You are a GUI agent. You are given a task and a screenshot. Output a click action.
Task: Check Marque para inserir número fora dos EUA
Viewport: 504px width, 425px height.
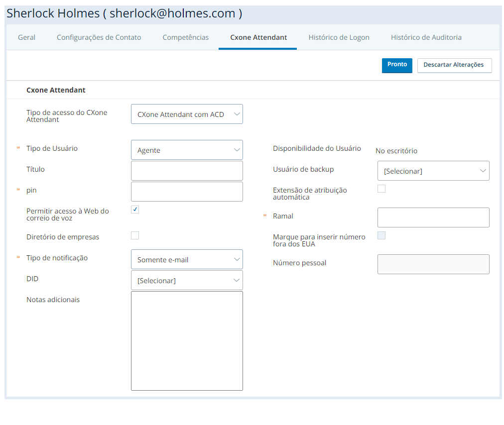pos(381,235)
